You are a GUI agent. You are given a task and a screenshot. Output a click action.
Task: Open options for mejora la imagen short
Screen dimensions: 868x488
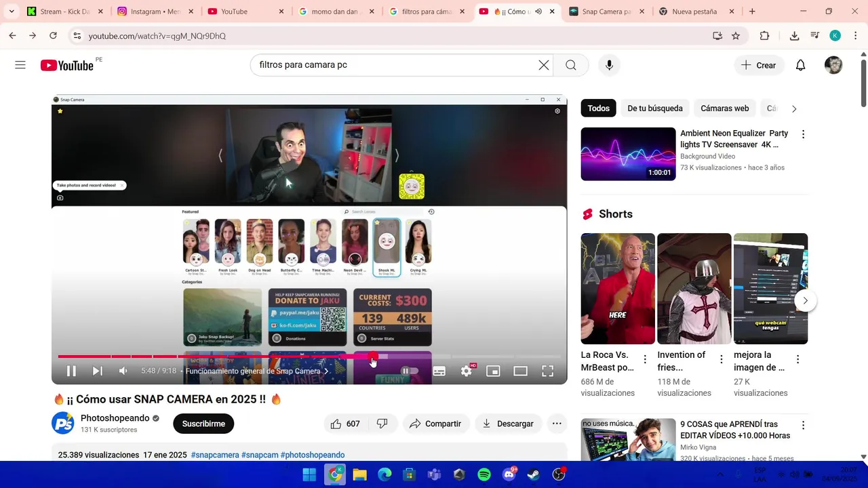point(797,359)
